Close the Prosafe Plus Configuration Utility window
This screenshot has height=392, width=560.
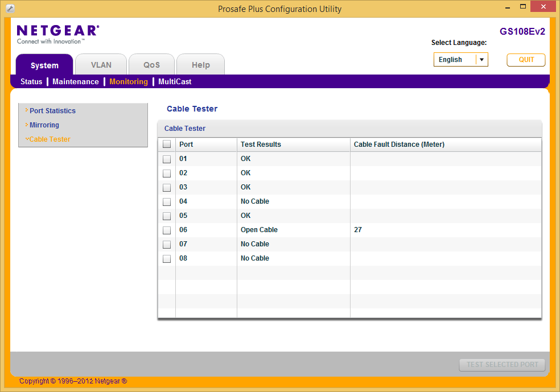[543, 6]
